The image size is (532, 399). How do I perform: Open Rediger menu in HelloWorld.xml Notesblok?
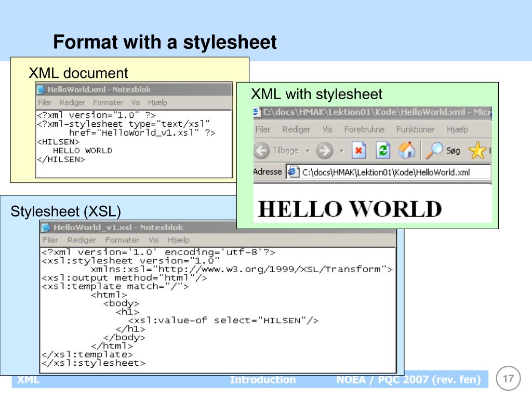pos(72,102)
